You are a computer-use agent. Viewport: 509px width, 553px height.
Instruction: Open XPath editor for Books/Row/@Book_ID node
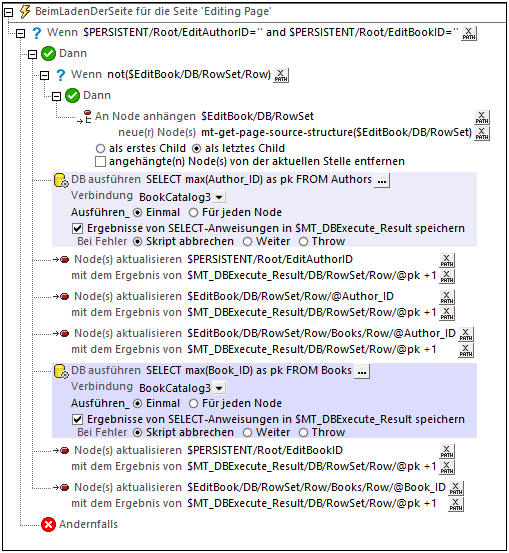[456, 488]
